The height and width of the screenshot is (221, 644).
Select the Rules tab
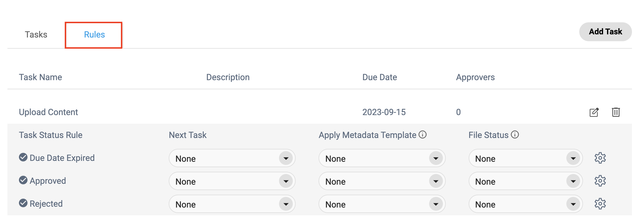pos(94,35)
